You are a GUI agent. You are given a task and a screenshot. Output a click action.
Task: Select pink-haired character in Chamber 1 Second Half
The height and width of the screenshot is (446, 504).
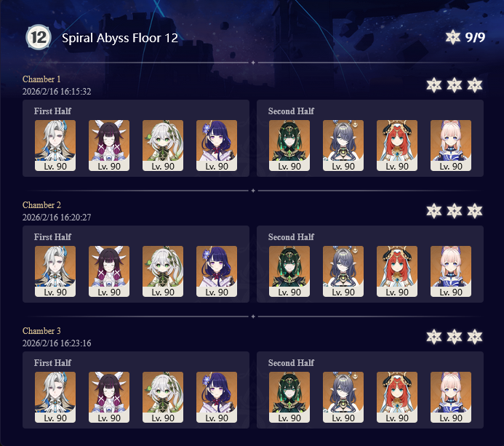tap(451, 146)
